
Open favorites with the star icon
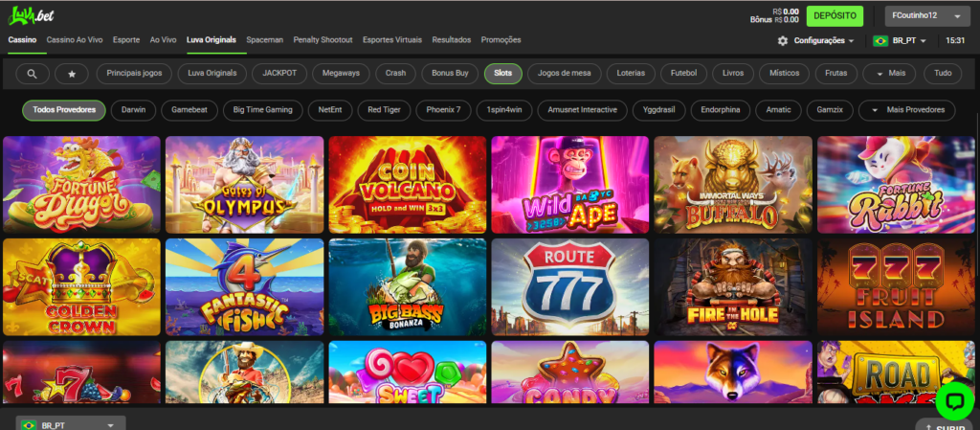tap(72, 73)
